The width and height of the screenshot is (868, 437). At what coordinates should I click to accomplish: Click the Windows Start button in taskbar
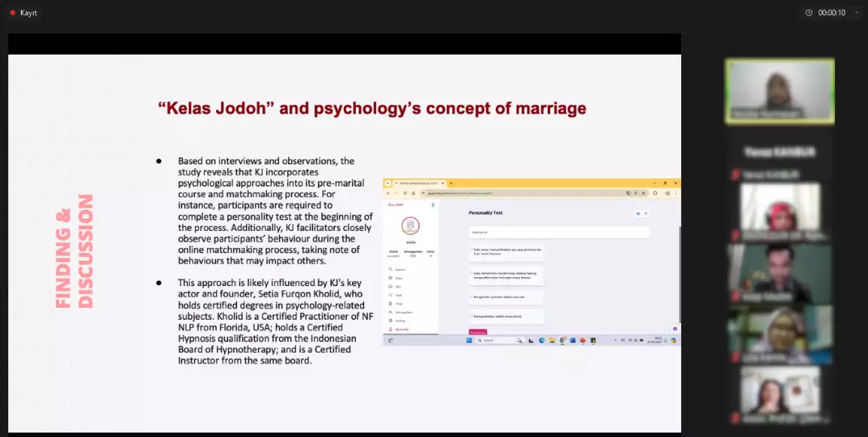[x=470, y=341]
